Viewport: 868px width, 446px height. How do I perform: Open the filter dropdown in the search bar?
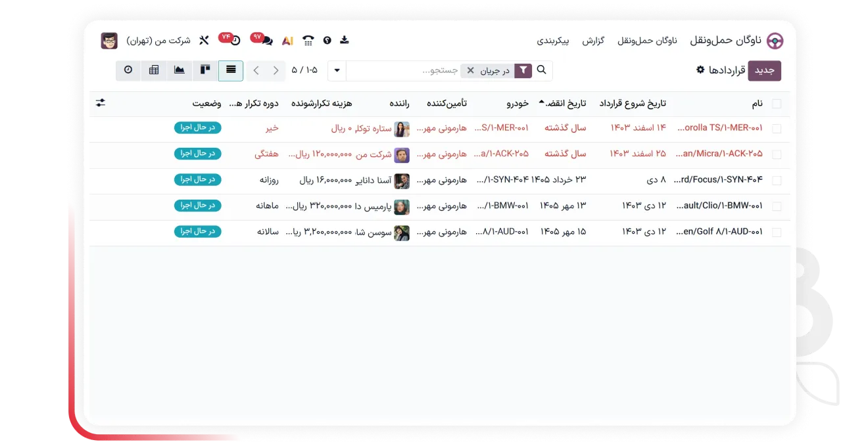(522, 70)
